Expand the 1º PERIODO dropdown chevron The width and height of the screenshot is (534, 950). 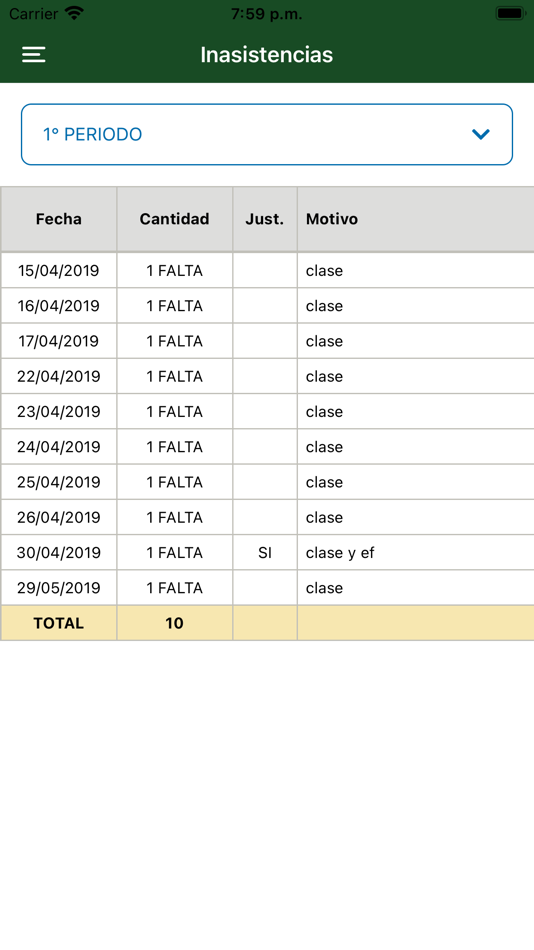click(481, 135)
